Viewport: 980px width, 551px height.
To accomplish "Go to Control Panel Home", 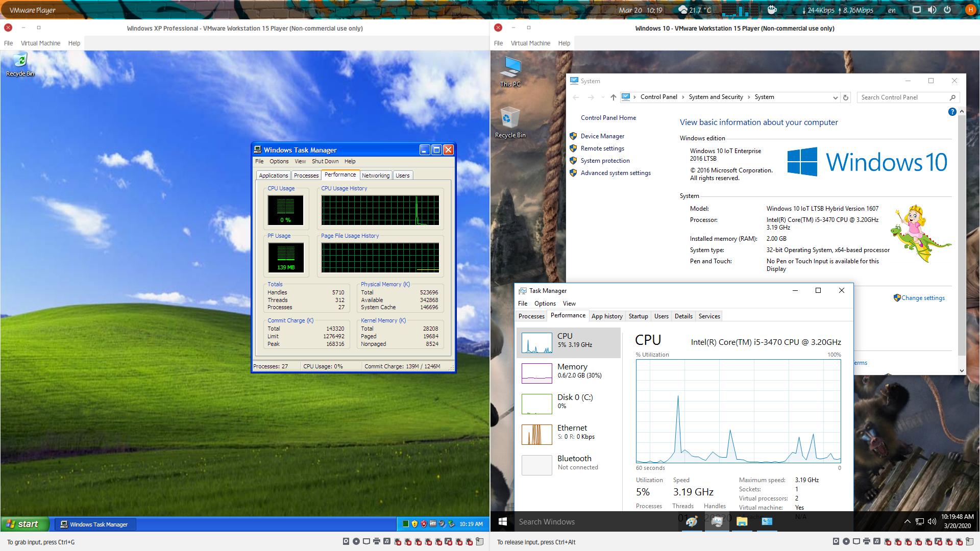I will 608,118.
